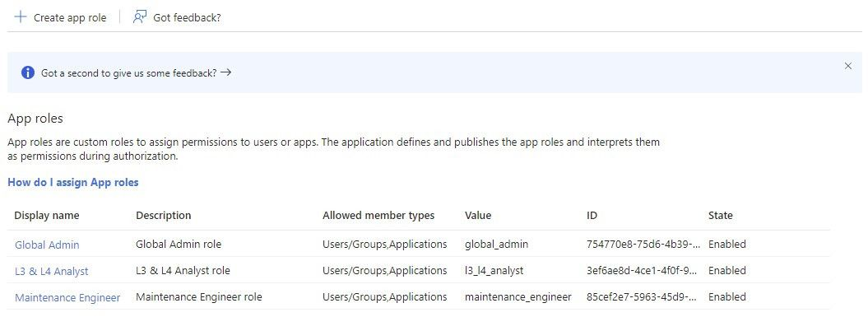Click the blue info icon in banner
Screen dimensions: 868x331
[28, 72]
